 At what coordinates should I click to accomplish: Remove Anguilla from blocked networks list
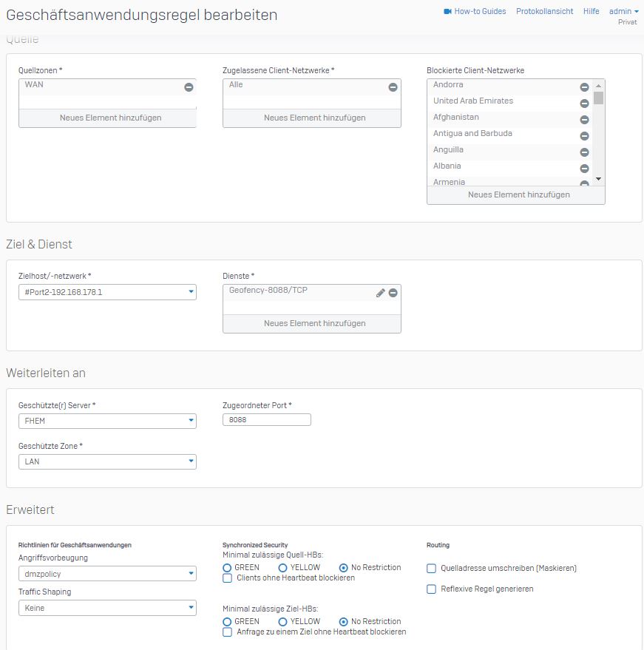tap(584, 152)
